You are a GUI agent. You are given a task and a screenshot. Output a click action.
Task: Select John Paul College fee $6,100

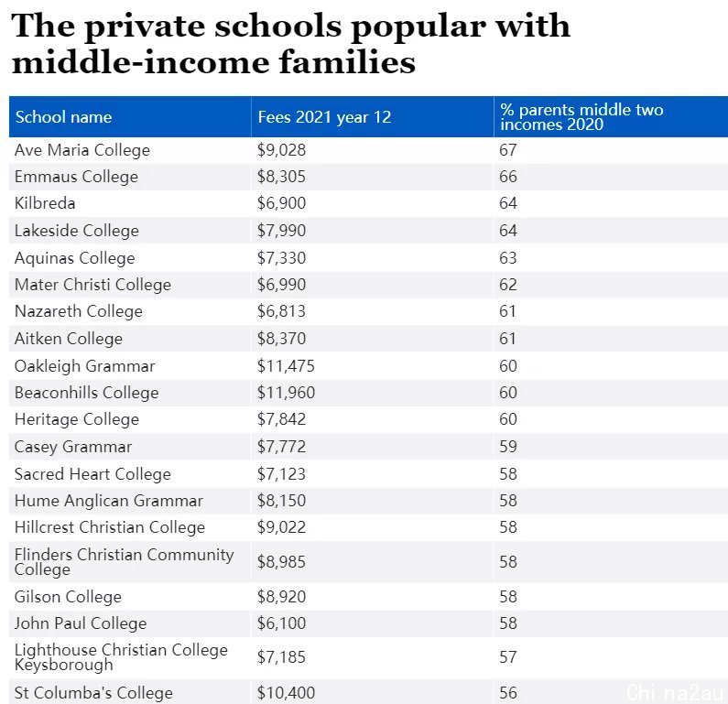[x=281, y=623]
